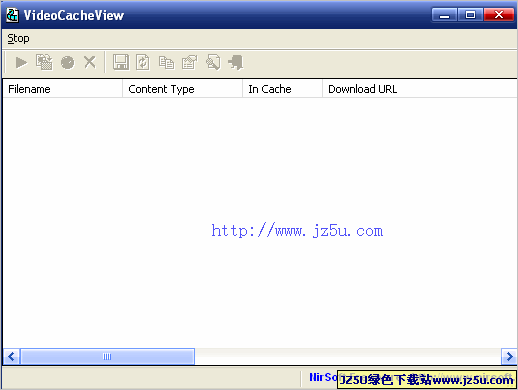
Task: Minimize the VideoCacheView window
Action: click(x=444, y=15)
